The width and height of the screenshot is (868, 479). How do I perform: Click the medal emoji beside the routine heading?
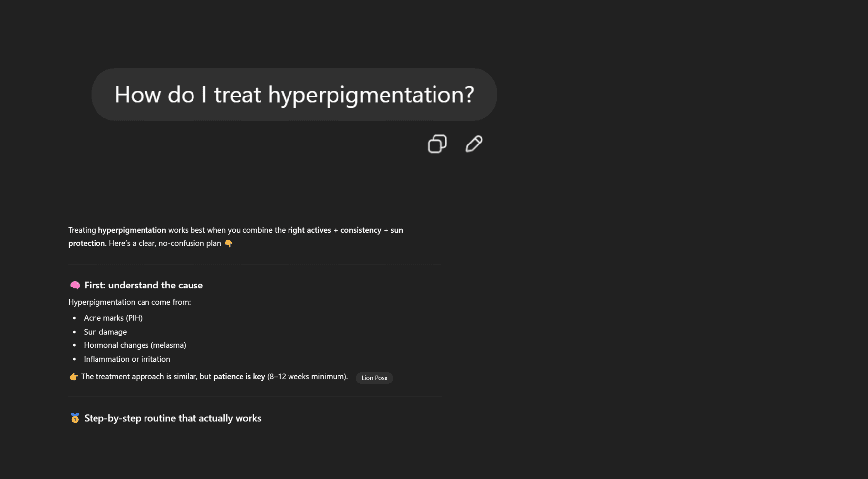coord(74,418)
